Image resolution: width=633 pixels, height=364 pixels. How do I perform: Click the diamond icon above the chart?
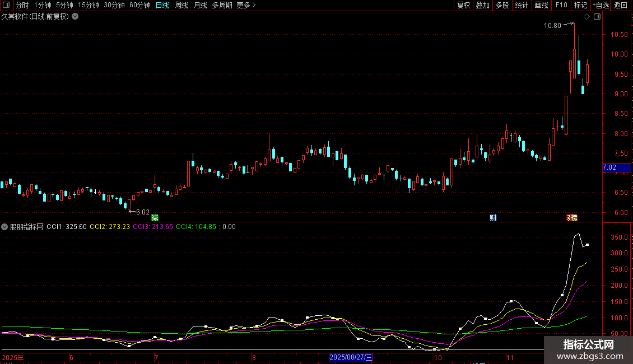pos(587,17)
